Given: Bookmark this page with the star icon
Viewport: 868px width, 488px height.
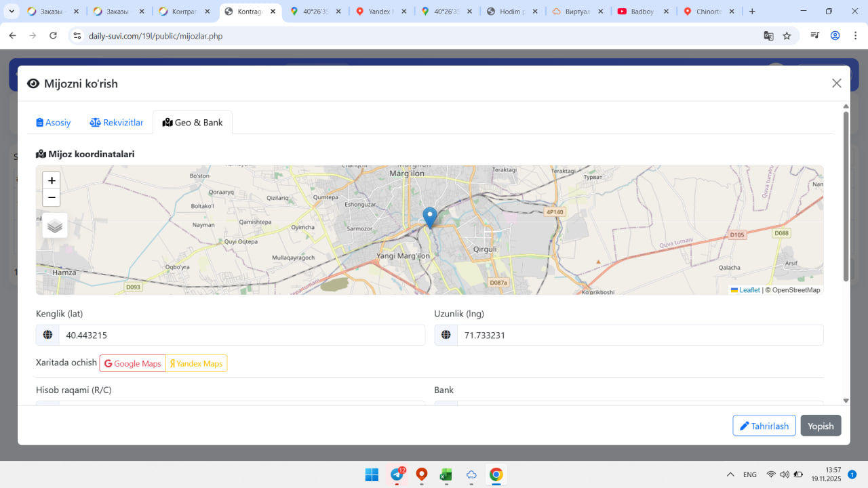Looking at the screenshot, I should pyautogui.click(x=787, y=36).
